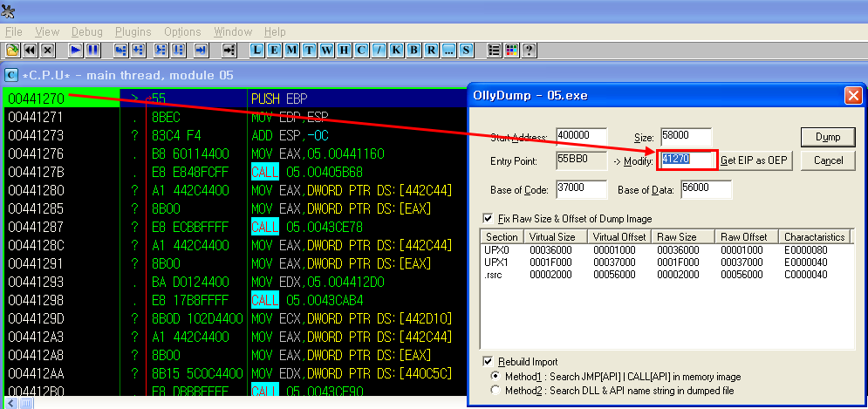Open References window with R button
868x409 pixels.
click(x=431, y=51)
